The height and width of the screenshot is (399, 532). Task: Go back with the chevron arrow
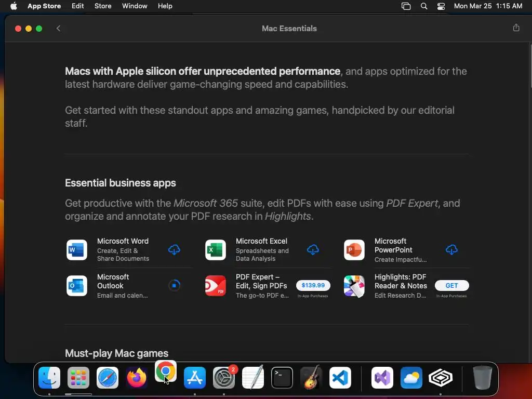58,28
